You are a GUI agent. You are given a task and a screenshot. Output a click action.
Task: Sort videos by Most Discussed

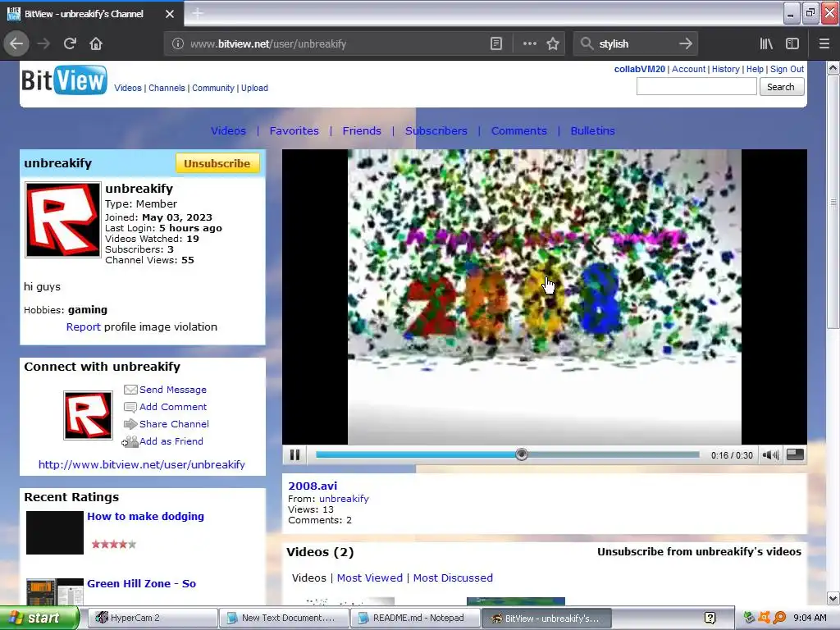pyautogui.click(x=453, y=578)
